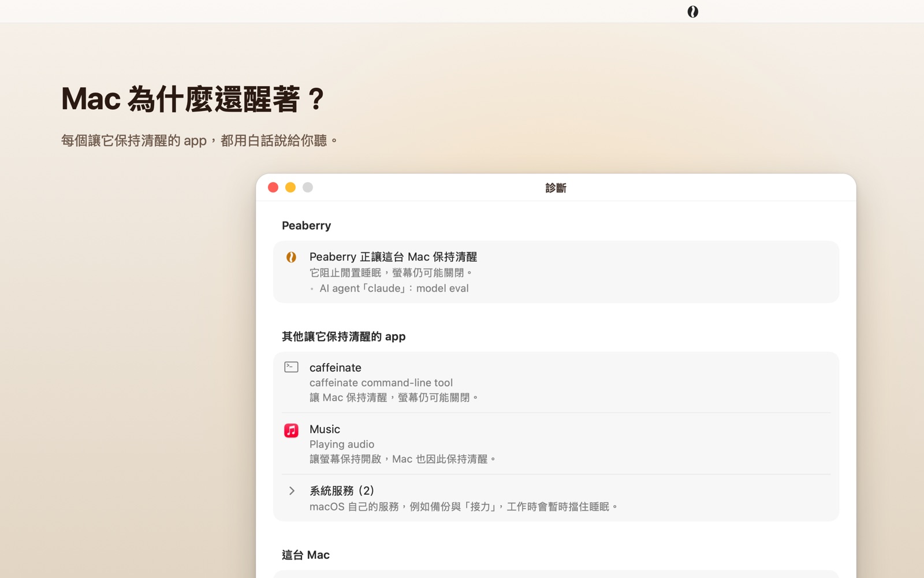Viewport: 924px width, 578px height.
Task: Close the 診斷 window with the red button
Action: pos(273,187)
